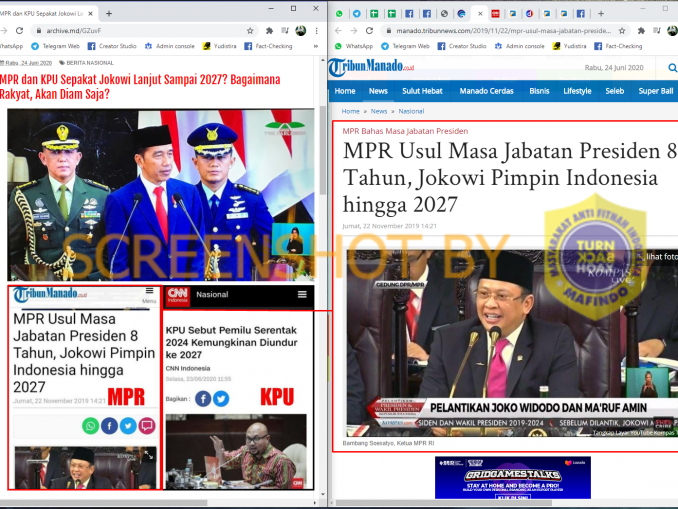678x509 pixels.
Task: Select Sulut Hebat in navigation bar
Action: pos(422,91)
